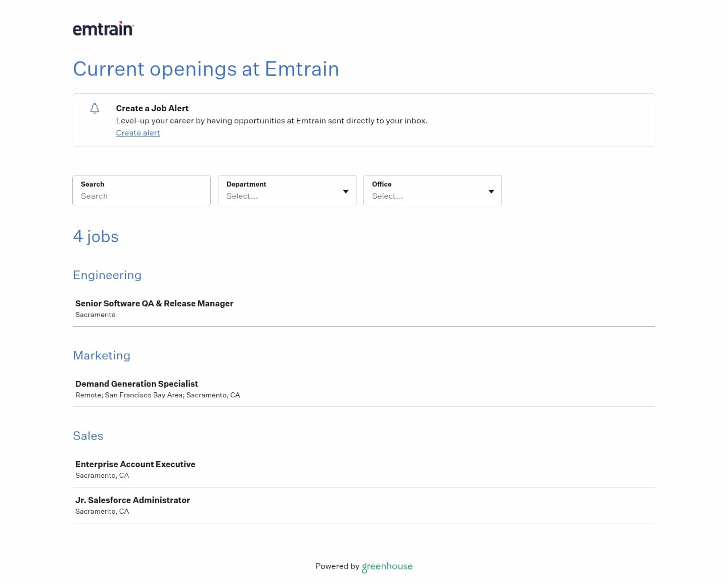Click into the Search input field
This screenshot has height=584, width=728.
click(142, 196)
